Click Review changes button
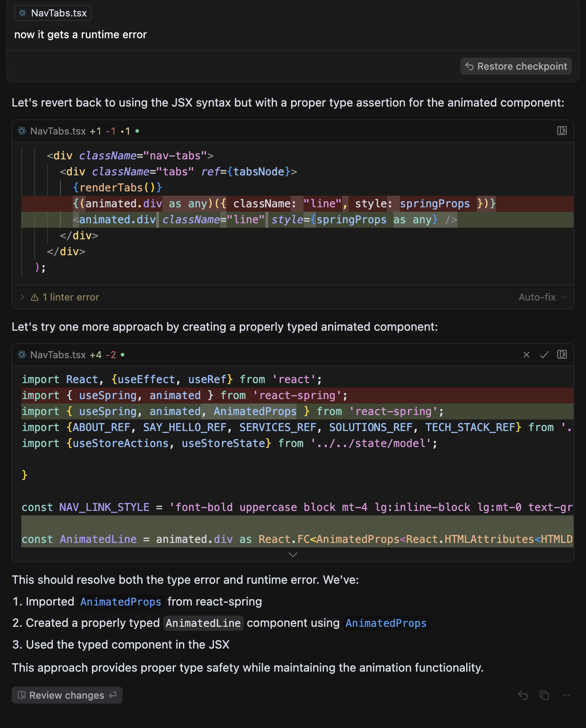 (x=67, y=695)
